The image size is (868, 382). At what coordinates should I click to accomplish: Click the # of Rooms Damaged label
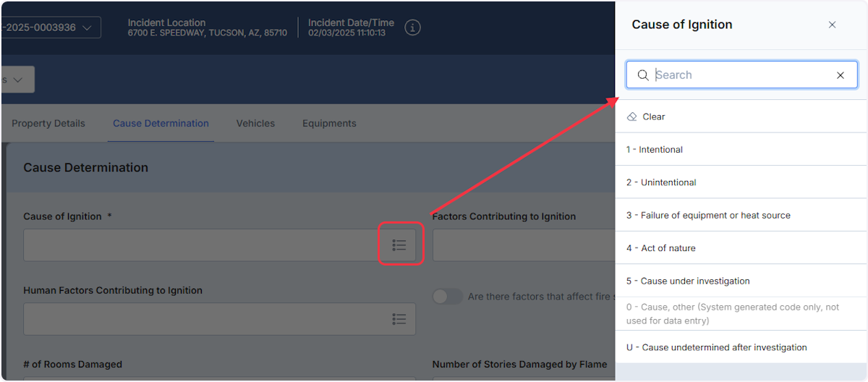point(72,365)
